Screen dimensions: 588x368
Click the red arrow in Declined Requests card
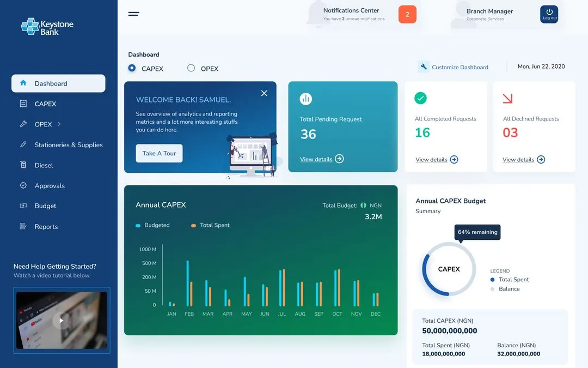pos(507,98)
